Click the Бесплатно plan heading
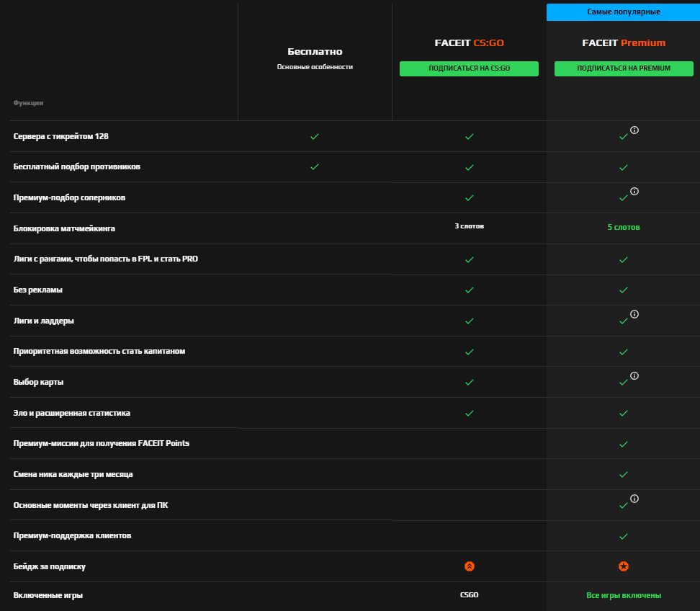This screenshot has height=611, width=700. [x=315, y=52]
